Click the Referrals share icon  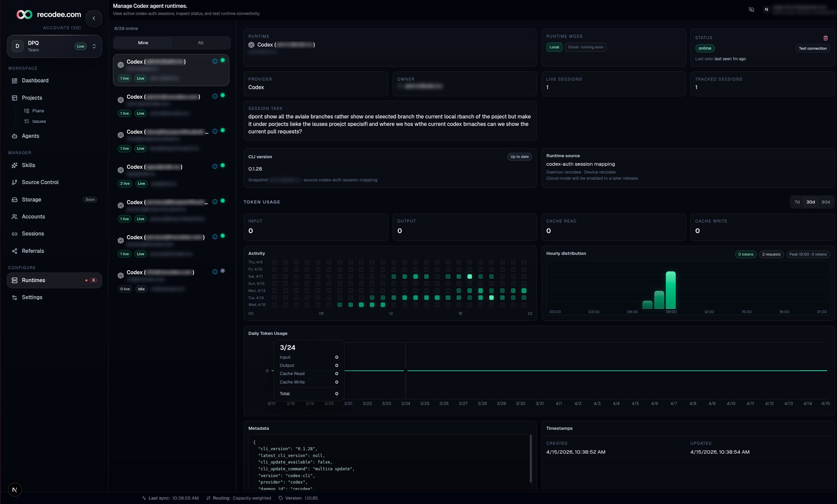coord(15,251)
